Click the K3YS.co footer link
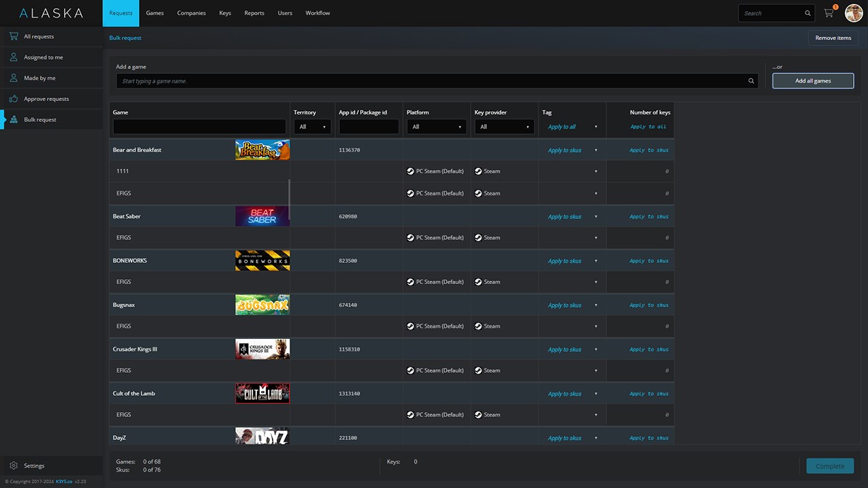This screenshot has height=488, width=868. [65, 481]
